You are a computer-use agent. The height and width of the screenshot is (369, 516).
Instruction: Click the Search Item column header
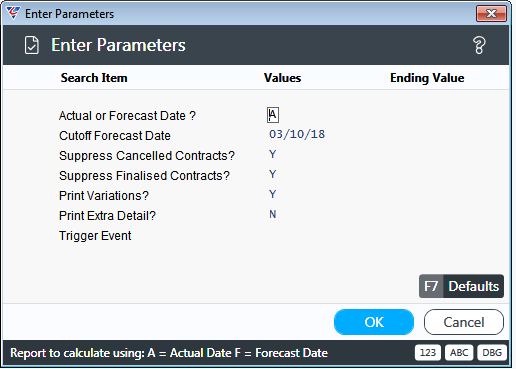point(94,78)
